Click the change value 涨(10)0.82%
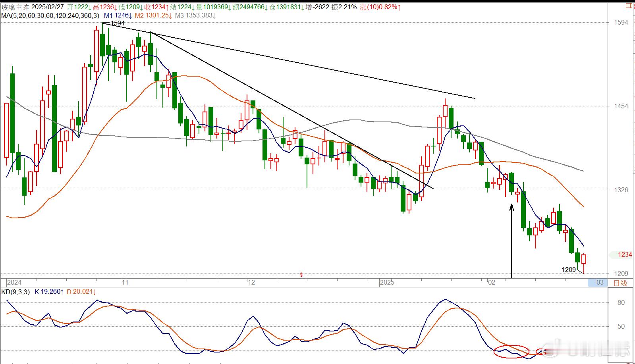 380,7
